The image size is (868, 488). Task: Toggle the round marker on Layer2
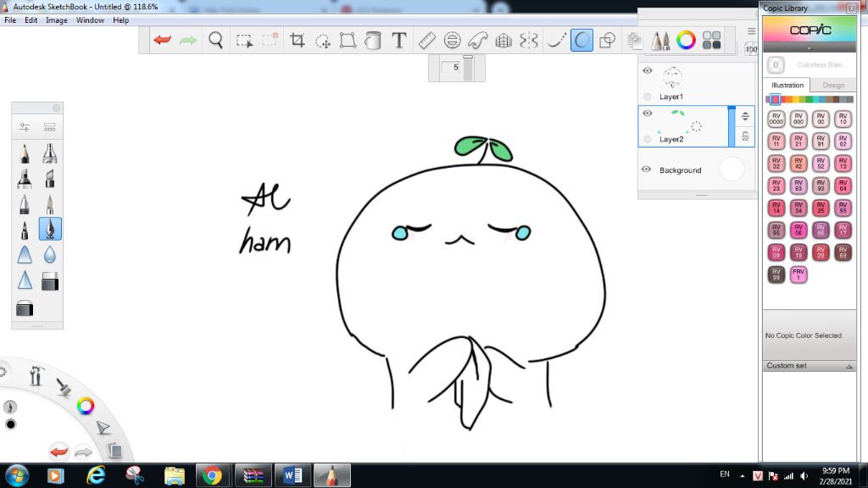click(x=647, y=139)
